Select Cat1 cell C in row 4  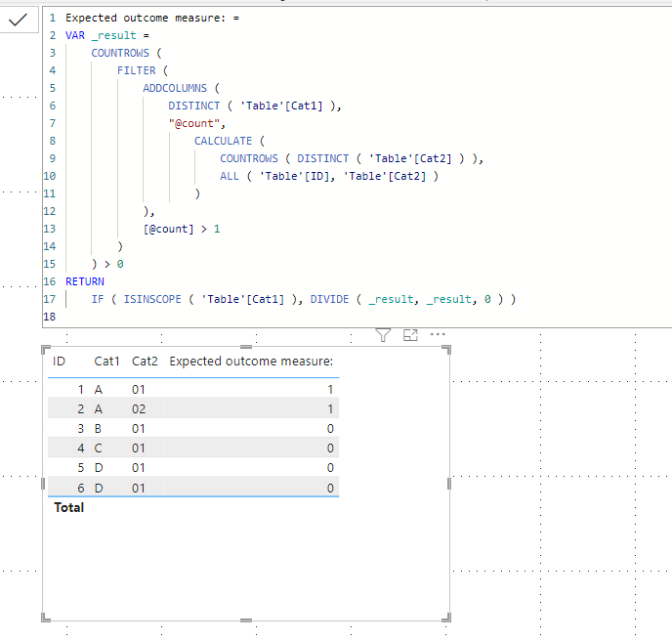(98, 448)
